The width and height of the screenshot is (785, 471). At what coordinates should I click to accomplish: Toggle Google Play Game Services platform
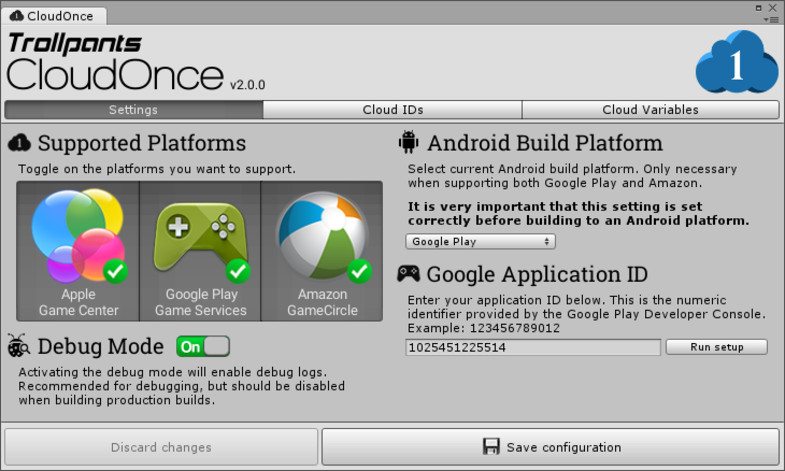coord(200,251)
